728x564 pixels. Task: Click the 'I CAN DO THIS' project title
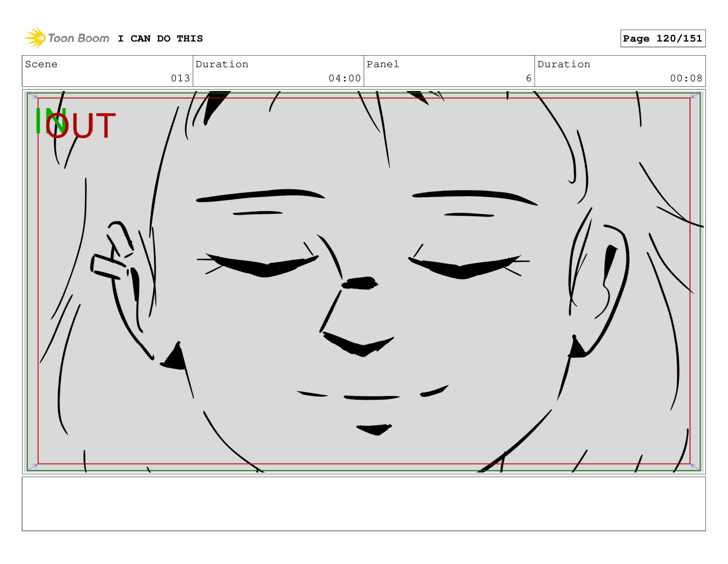click(x=160, y=38)
